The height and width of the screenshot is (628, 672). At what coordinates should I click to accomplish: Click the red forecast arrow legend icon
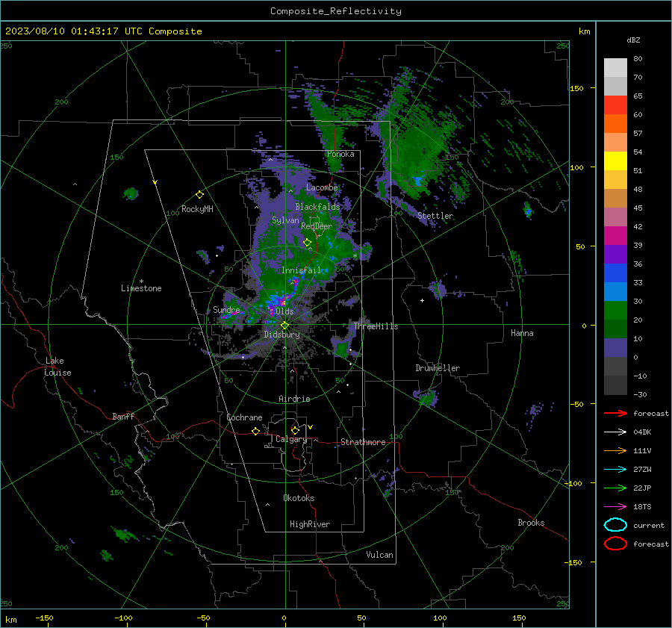[615, 413]
